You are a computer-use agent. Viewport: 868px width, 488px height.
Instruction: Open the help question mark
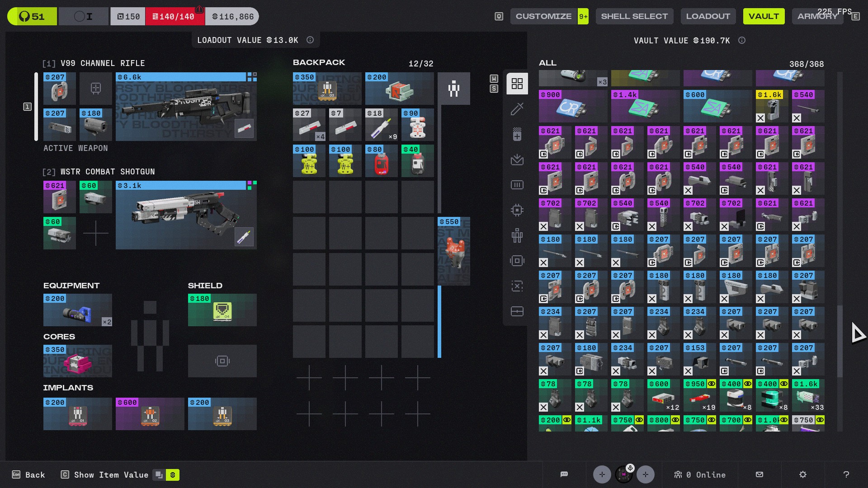[x=846, y=474]
